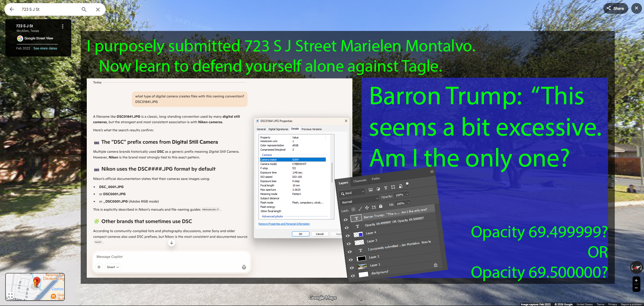644x306 pixels.
Task: Open the three-dot menu for 723 S J St
Action: pos(63,26)
